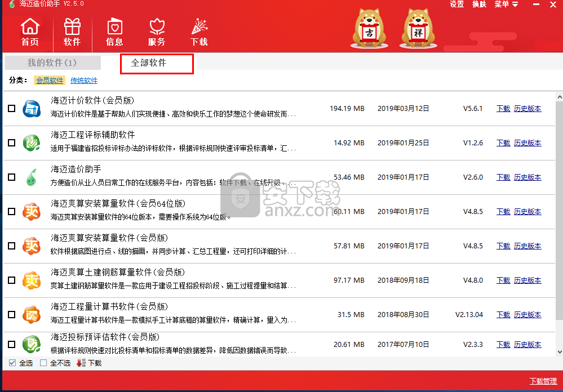This screenshot has width=563, height=392.
Task: Click the list scrollbar down arrow
Action: tap(559, 352)
